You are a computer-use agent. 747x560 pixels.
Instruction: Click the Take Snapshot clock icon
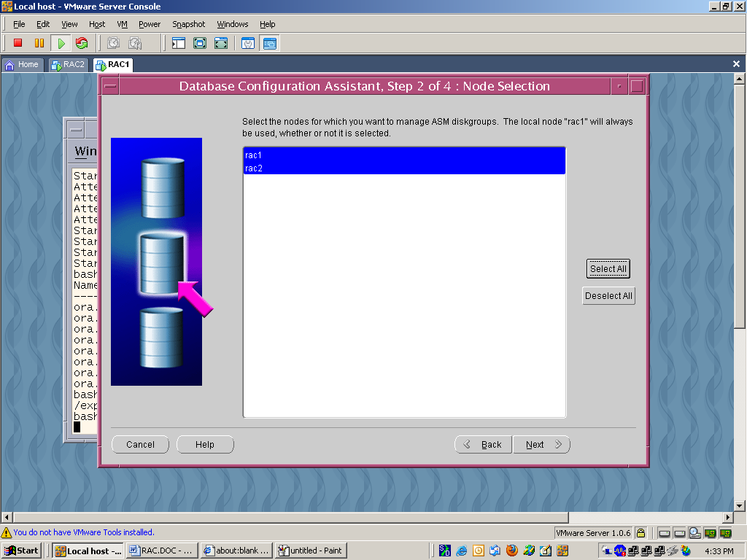pyautogui.click(x=113, y=43)
